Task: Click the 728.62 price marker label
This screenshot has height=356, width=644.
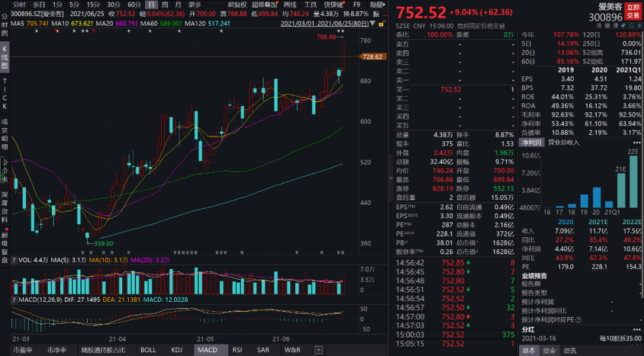Action: coord(373,57)
